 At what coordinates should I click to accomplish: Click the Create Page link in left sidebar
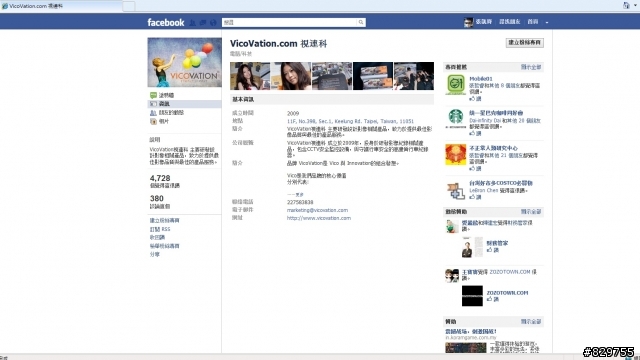coord(164,220)
